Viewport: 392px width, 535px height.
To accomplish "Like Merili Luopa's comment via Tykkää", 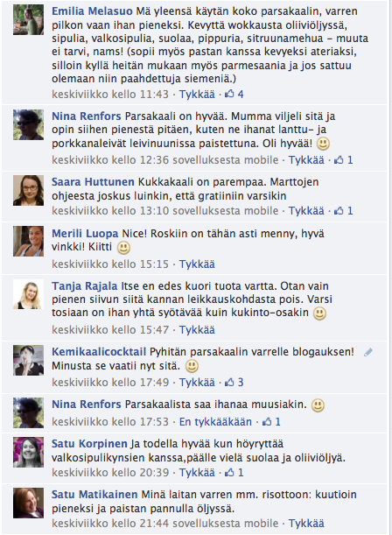I will pos(197,264).
